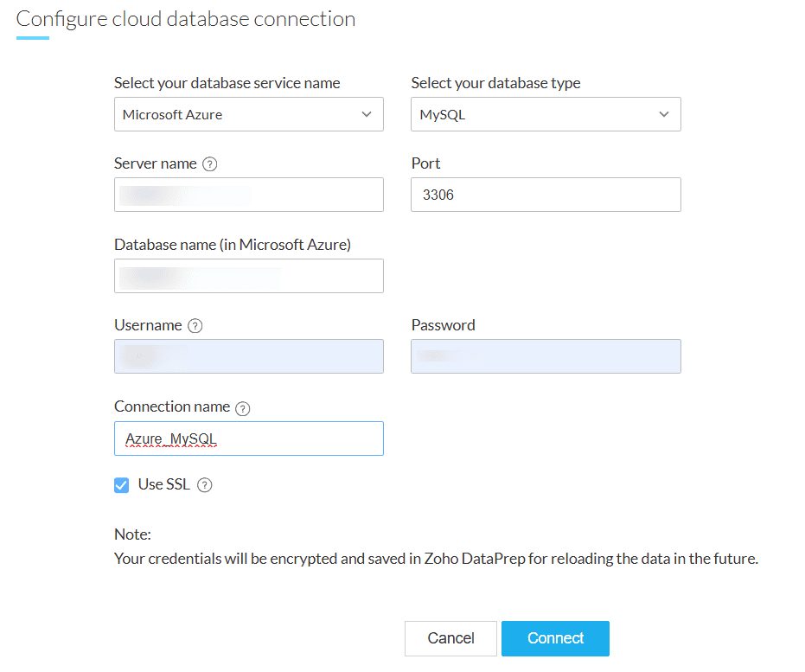This screenshot has width=805, height=672.
Task: Click into the Username field
Action: click(x=248, y=356)
